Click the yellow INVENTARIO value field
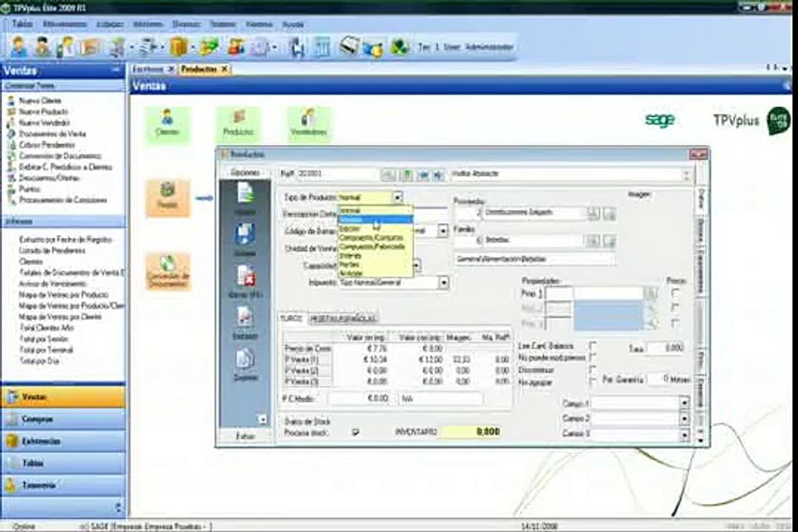Image resolution: width=798 pixels, height=532 pixels. 471,432
